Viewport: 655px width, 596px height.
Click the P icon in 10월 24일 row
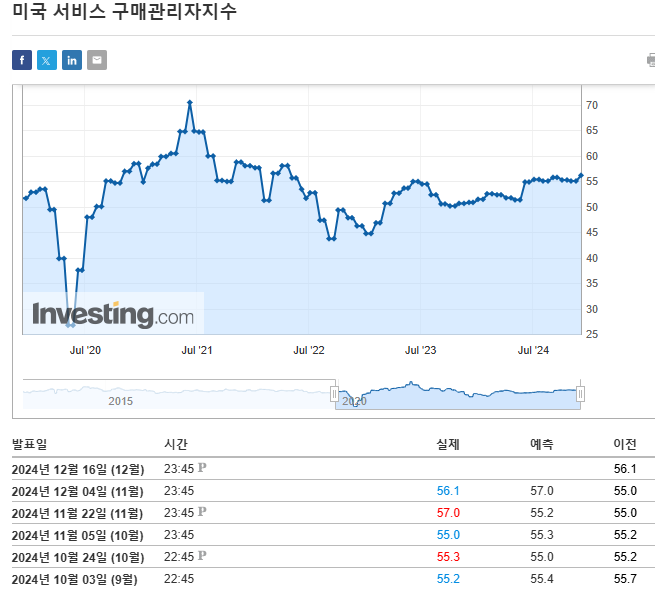click(202, 556)
